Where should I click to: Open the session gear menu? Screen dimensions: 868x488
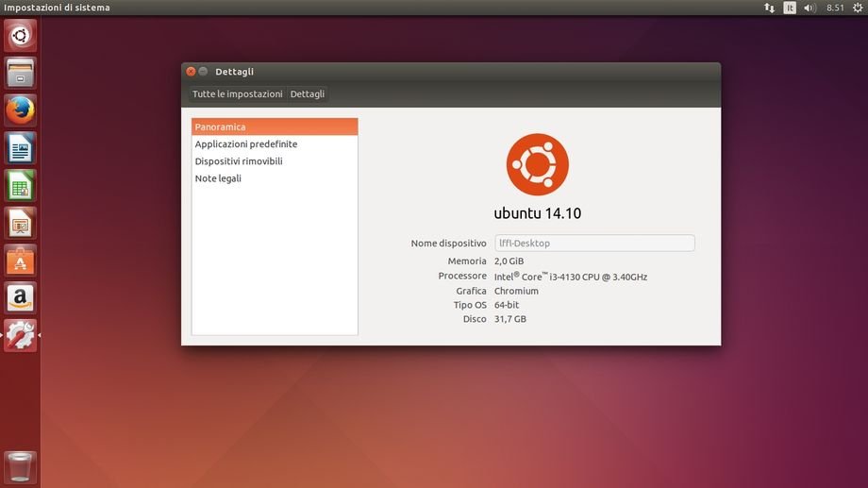click(857, 8)
